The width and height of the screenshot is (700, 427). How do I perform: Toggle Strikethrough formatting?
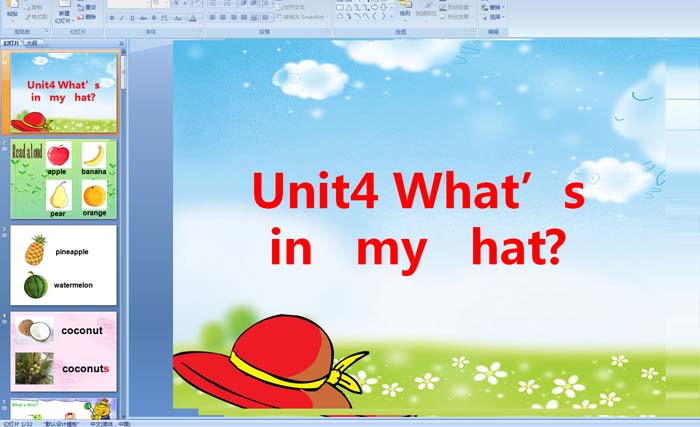[x=143, y=18]
